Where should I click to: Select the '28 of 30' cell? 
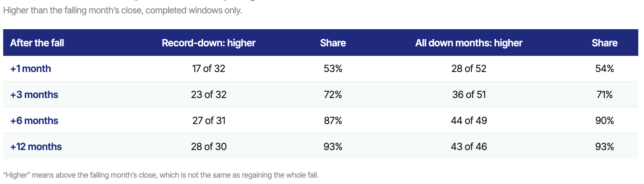(209, 147)
